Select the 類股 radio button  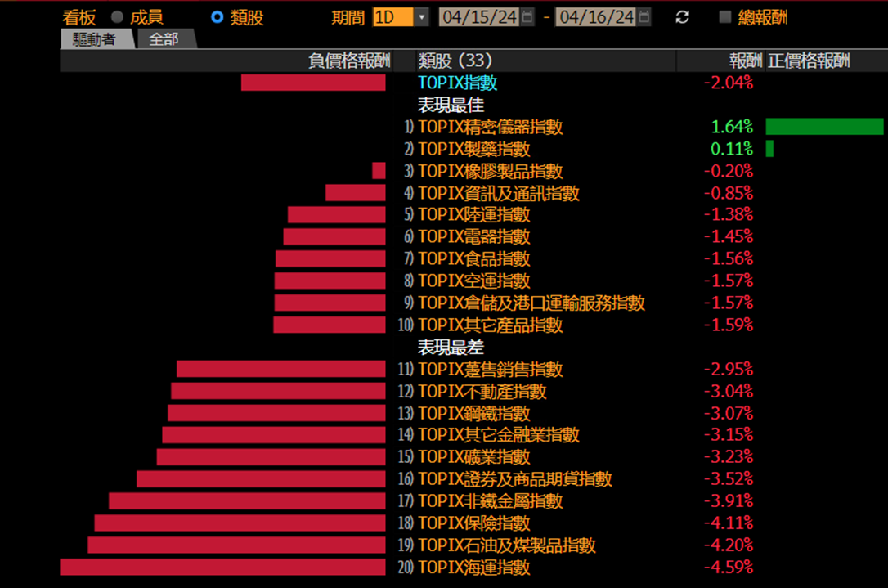coord(217,17)
